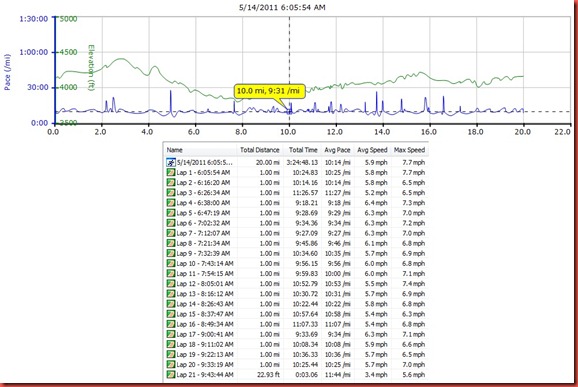The height and width of the screenshot is (387, 578).
Task: Click the Lap 5 row icon
Action: pyautogui.click(x=171, y=213)
